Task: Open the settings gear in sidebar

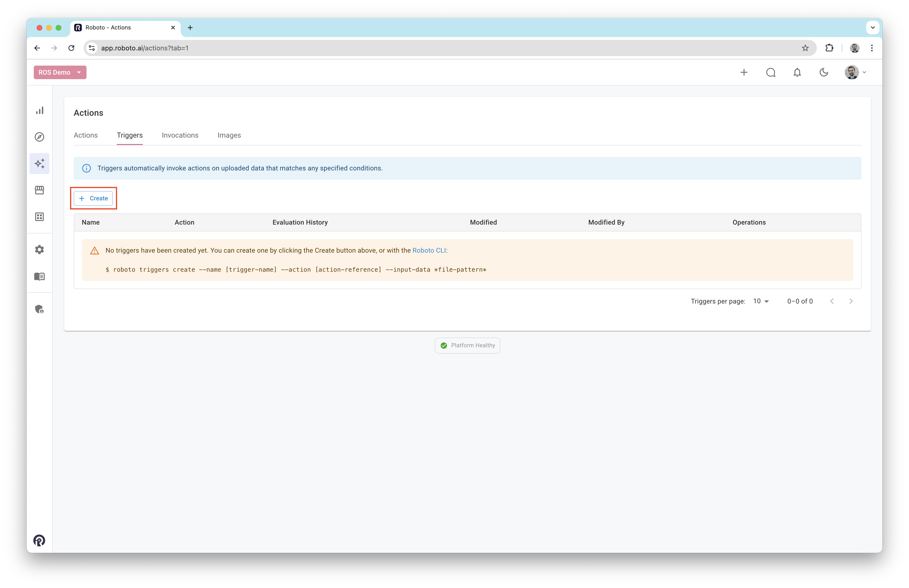Action: point(40,250)
